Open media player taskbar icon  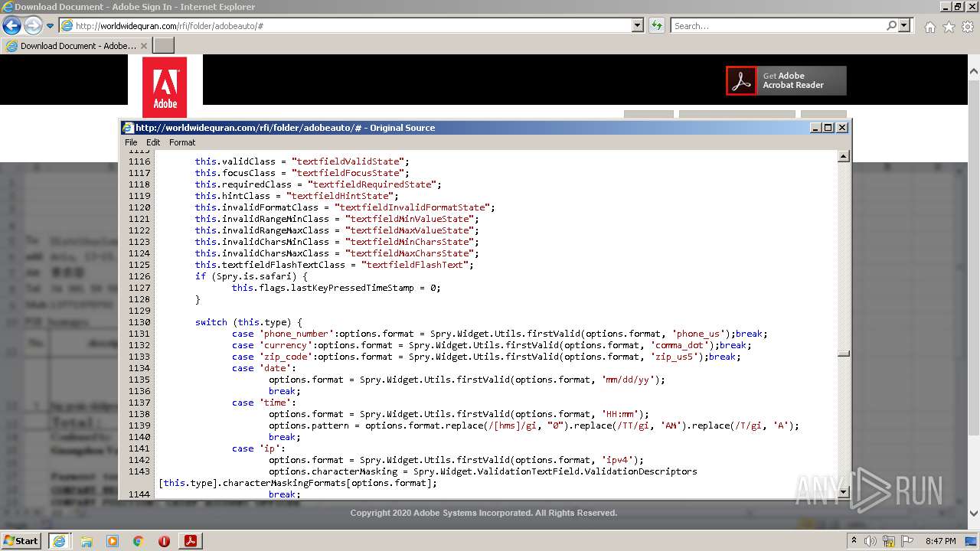pyautogui.click(x=113, y=541)
